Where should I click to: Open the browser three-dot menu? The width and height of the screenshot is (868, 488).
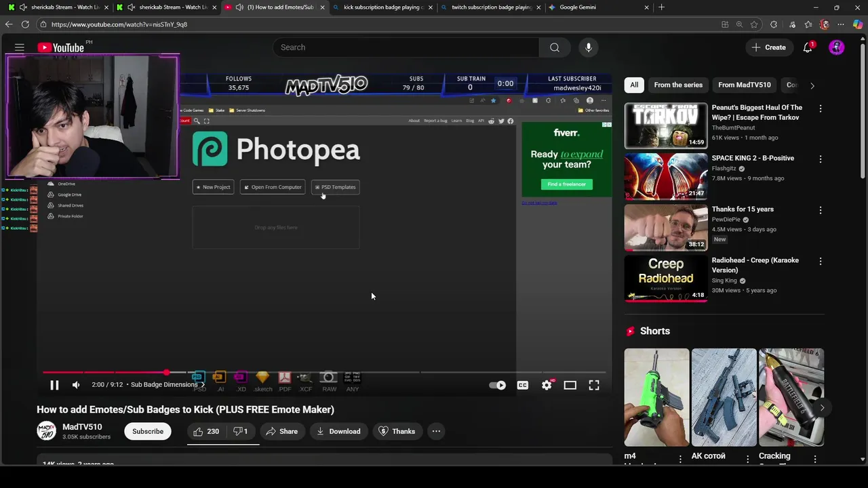tap(841, 24)
